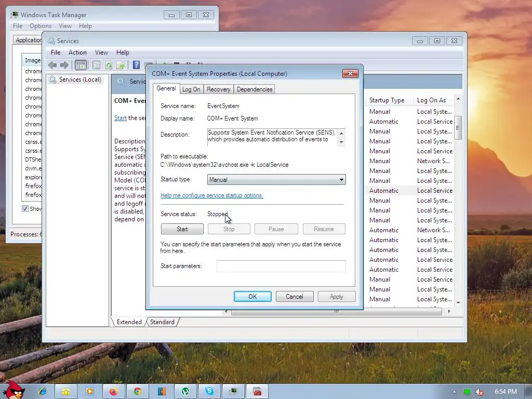This screenshot has width=532, height=399.
Task: Open Skype from the taskbar
Action: click(209, 392)
